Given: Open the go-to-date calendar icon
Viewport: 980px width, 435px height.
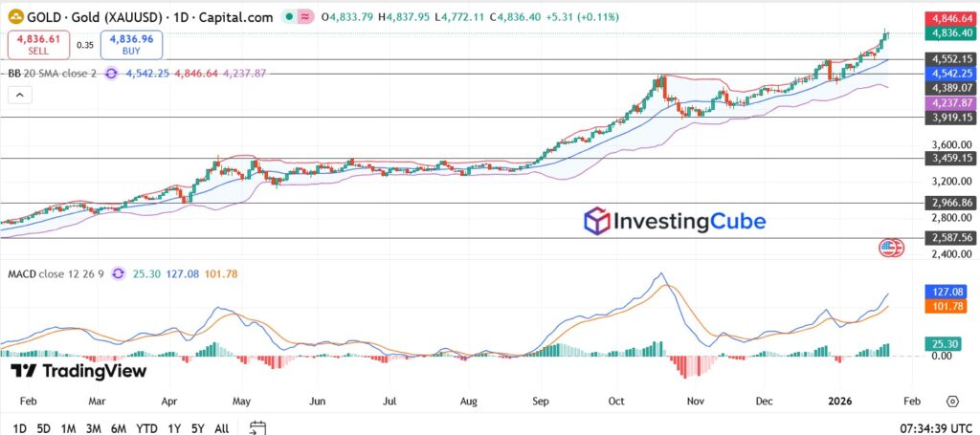Looking at the screenshot, I should coord(257,427).
